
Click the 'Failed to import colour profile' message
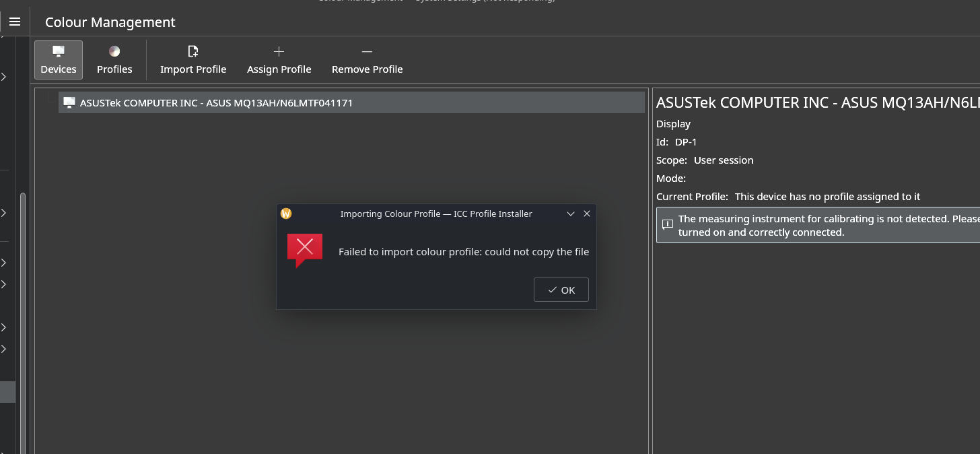(464, 252)
